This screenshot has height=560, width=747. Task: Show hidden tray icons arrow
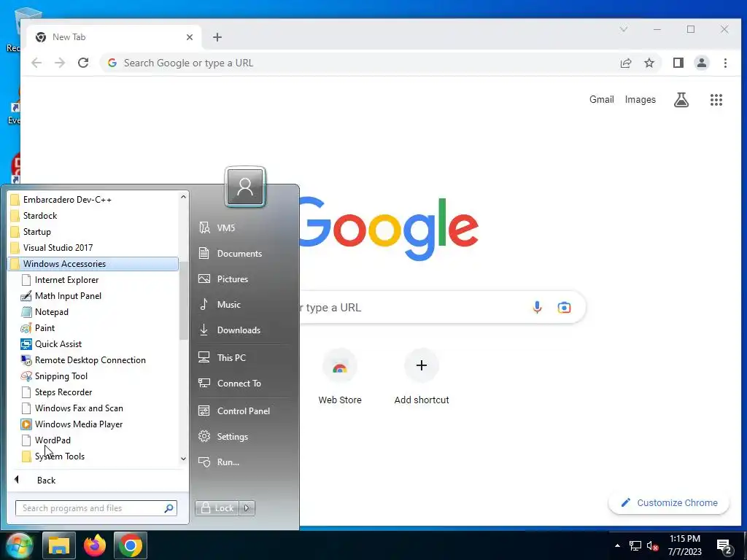tap(617, 545)
